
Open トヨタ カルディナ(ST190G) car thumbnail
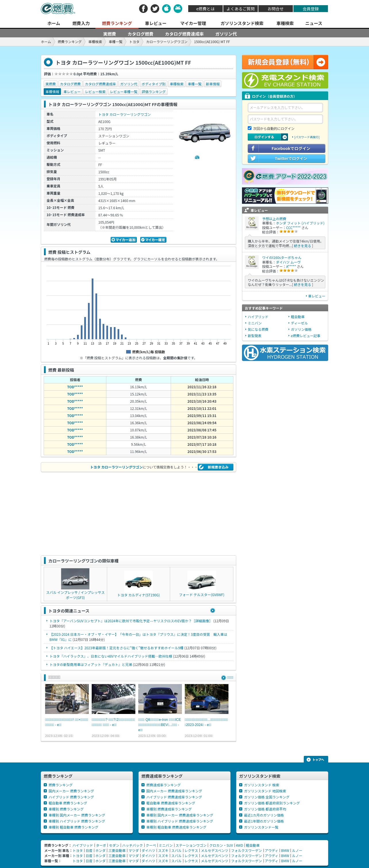point(139,581)
